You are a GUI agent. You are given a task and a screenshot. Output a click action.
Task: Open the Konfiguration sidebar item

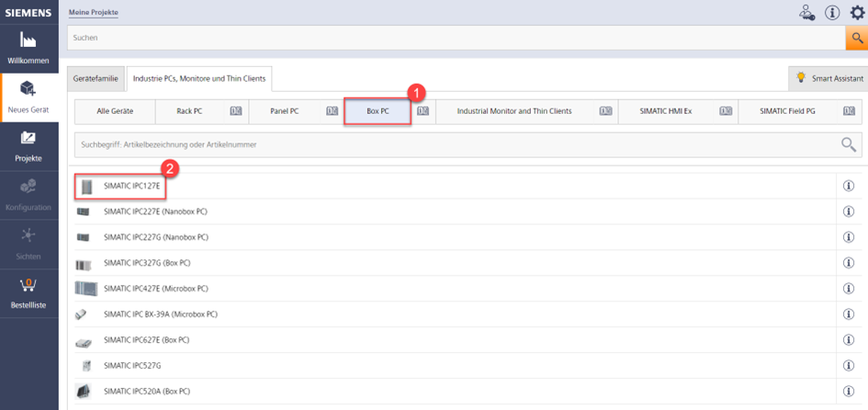click(x=28, y=196)
